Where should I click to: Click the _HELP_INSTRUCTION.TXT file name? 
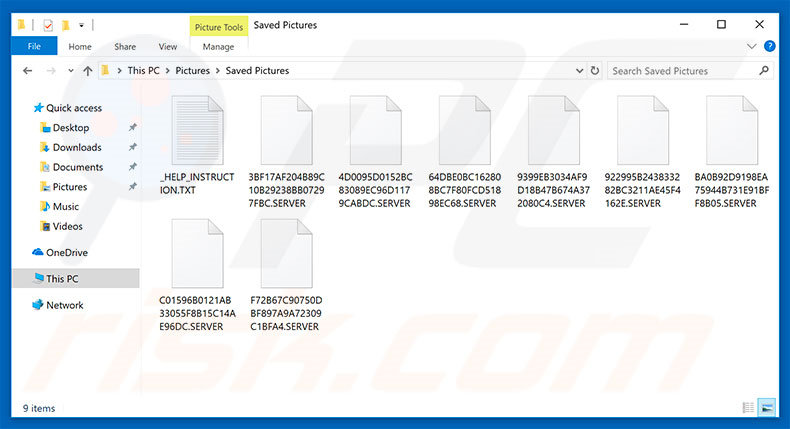click(x=198, y=183)
